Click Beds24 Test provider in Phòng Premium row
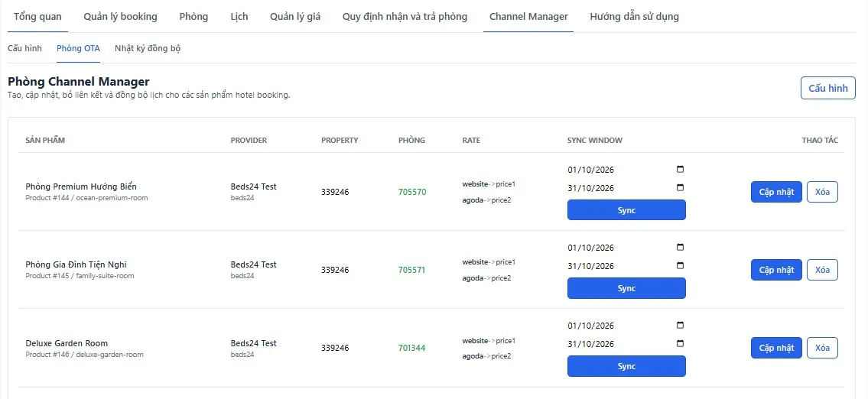 [254, 187]
